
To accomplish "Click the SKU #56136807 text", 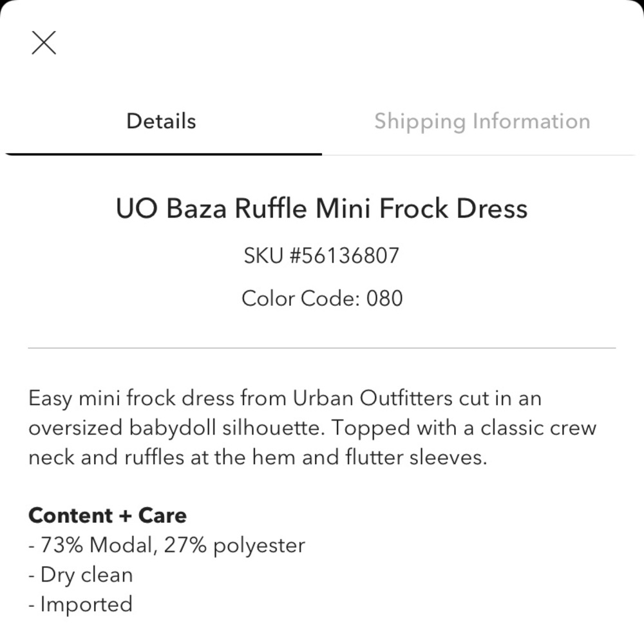I will [x=322, y=255].
